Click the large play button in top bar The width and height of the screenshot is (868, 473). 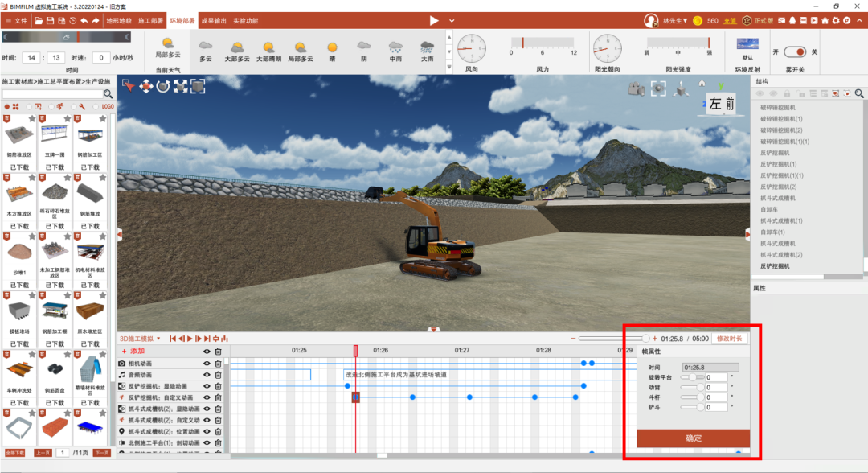(x=434, y=20)
